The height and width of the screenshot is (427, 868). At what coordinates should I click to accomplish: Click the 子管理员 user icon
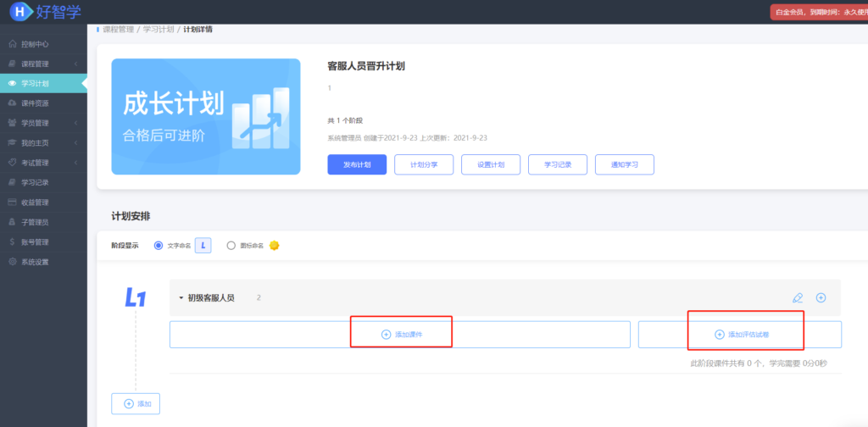point(12,222)
